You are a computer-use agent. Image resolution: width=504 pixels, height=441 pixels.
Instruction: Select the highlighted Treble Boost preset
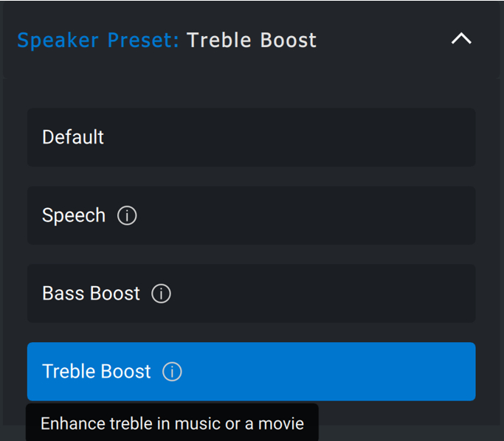251,372
